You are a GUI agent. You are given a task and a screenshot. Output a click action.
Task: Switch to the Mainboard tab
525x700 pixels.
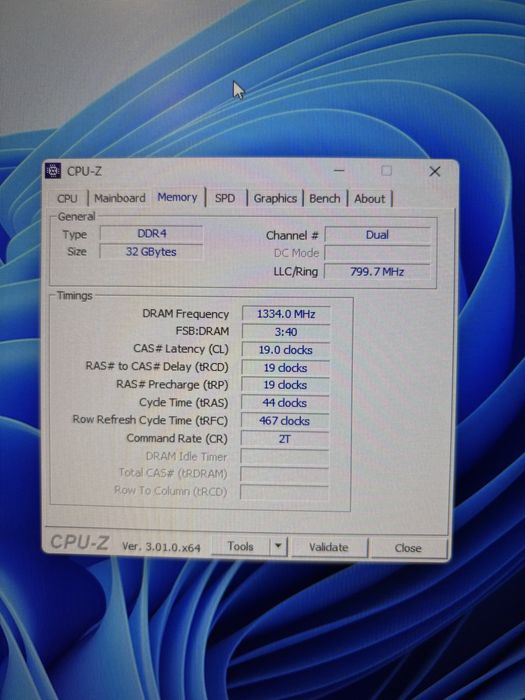tap(120, 198)
